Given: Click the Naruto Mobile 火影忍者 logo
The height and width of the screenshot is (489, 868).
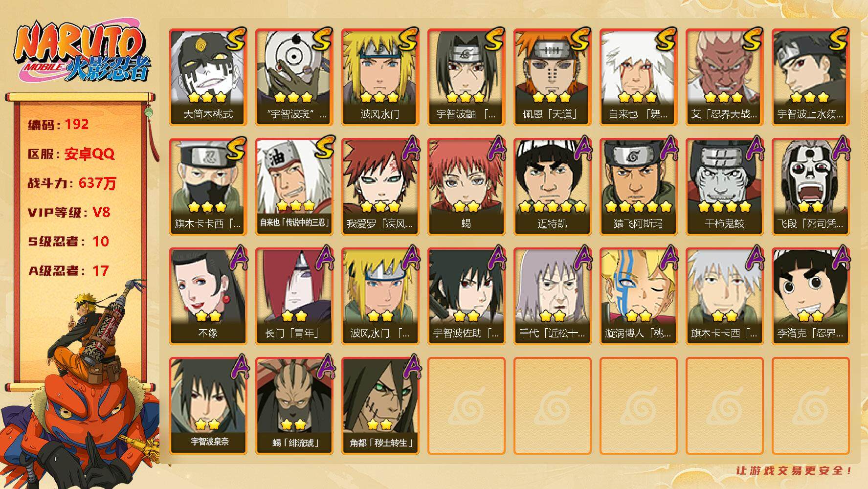Looking at the screenshot, I should tap(82, 52).
